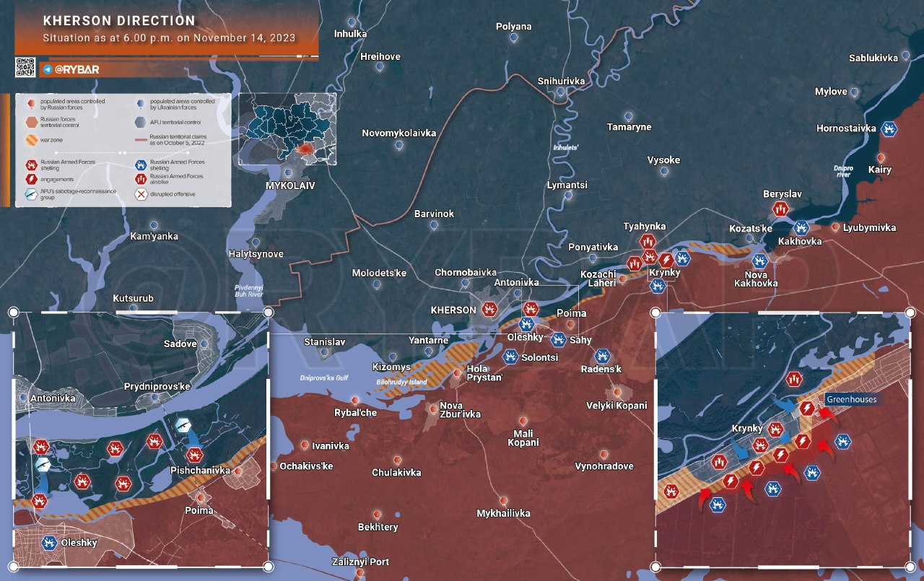Screen dimensions: 924x581
Task: Open the @RYBAR channel label
Action: 77,70
